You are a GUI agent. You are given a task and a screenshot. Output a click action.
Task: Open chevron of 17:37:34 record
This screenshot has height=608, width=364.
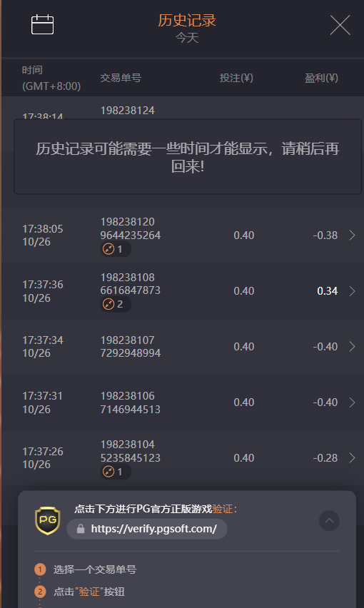point(352,347)
